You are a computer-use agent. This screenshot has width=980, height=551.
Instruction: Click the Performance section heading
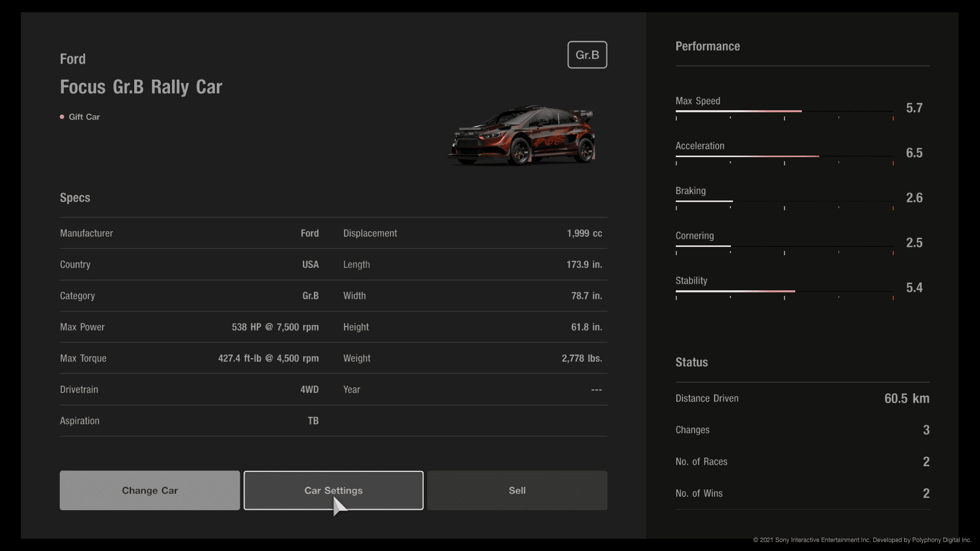(707, 46)
